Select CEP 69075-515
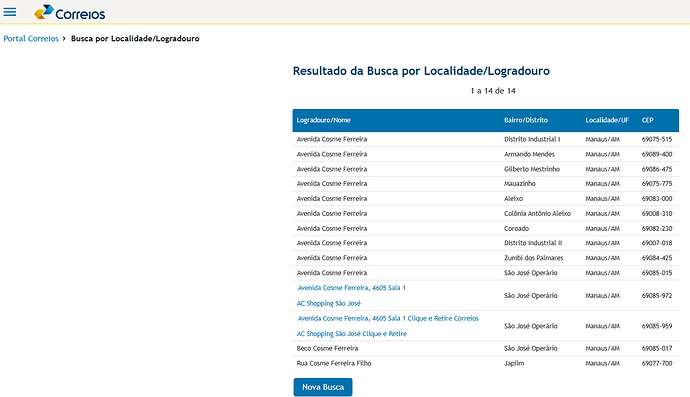690x397 pixels. 657,139
